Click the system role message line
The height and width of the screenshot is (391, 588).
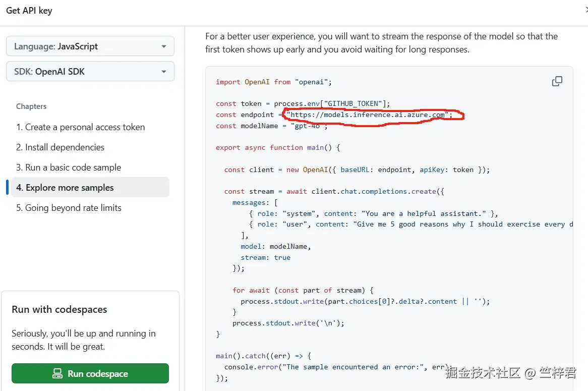coord(374,213)
